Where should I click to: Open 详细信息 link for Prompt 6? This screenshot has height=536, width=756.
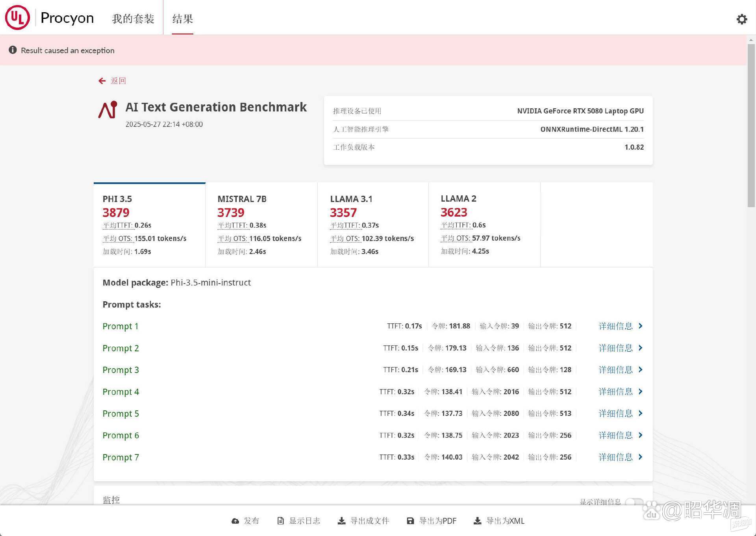pyautogui.click(x=616, y=435)
